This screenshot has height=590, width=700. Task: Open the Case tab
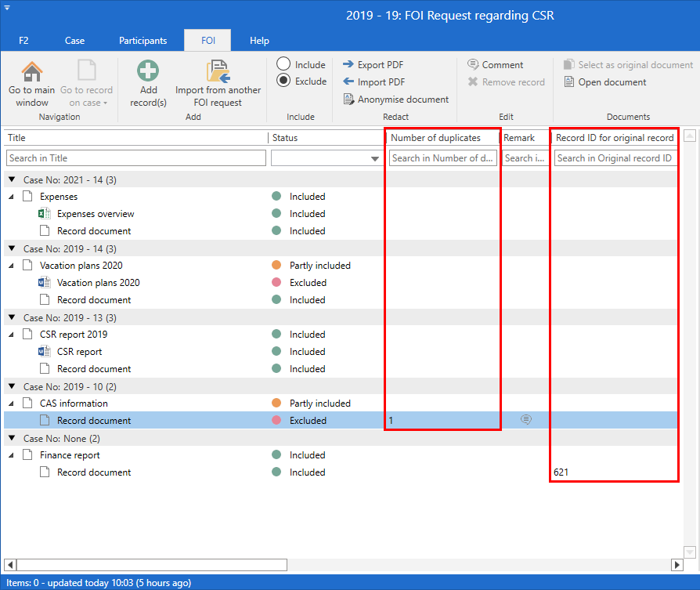[74, 41]
